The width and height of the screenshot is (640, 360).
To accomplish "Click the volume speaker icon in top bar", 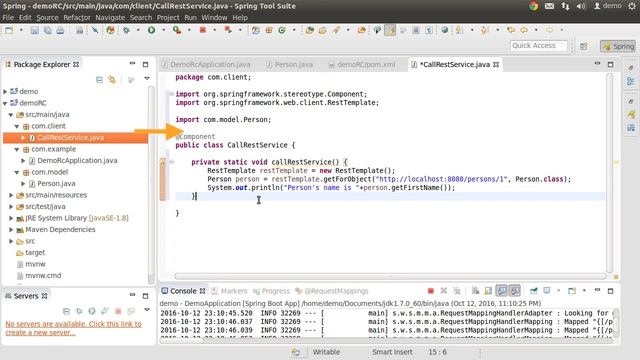I will [581, 6].
